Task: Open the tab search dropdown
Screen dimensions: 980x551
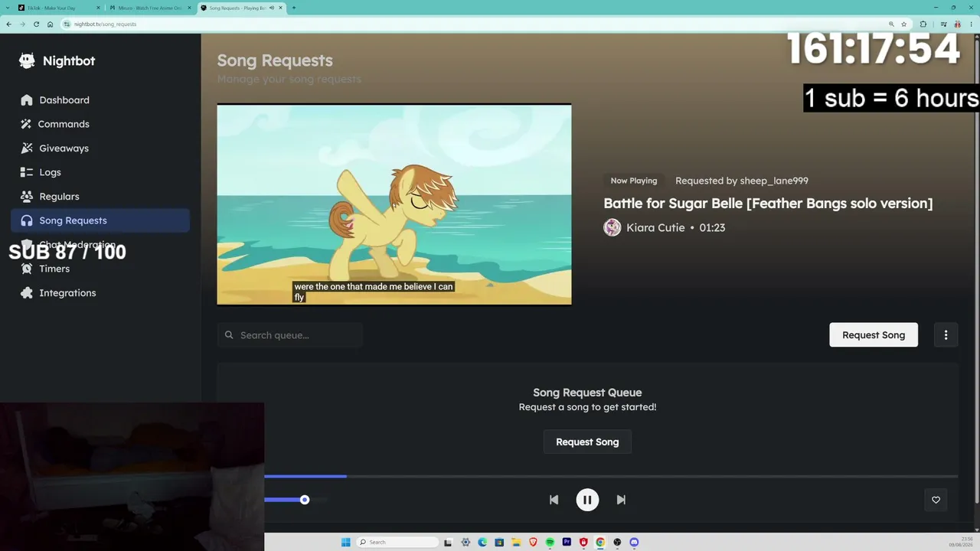Action: (x=7, y=8)
